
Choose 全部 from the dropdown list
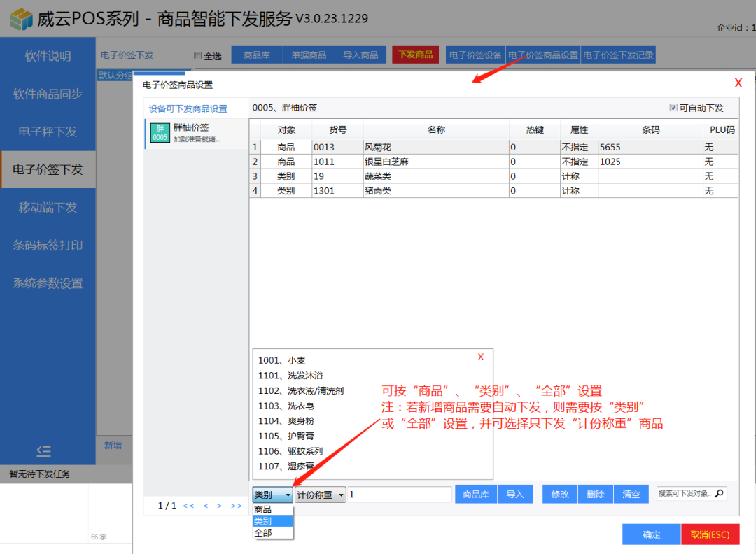point(264,533)
